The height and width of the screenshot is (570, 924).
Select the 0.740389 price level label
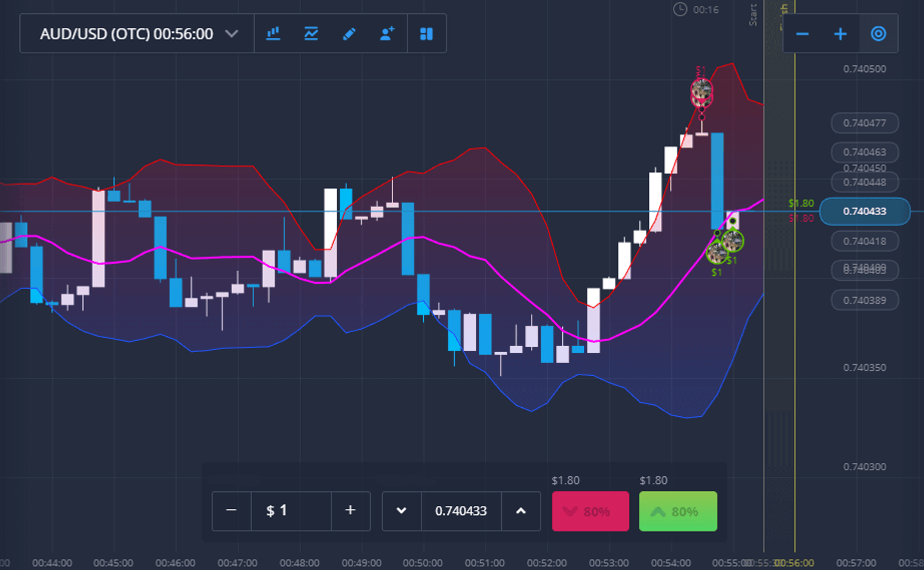pyautogui.click(x=864, y=300)
